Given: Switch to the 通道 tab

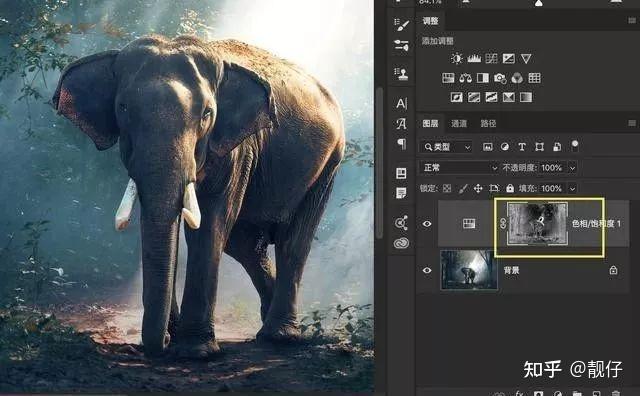Looking at the screenshot, I should pos(459,123).
